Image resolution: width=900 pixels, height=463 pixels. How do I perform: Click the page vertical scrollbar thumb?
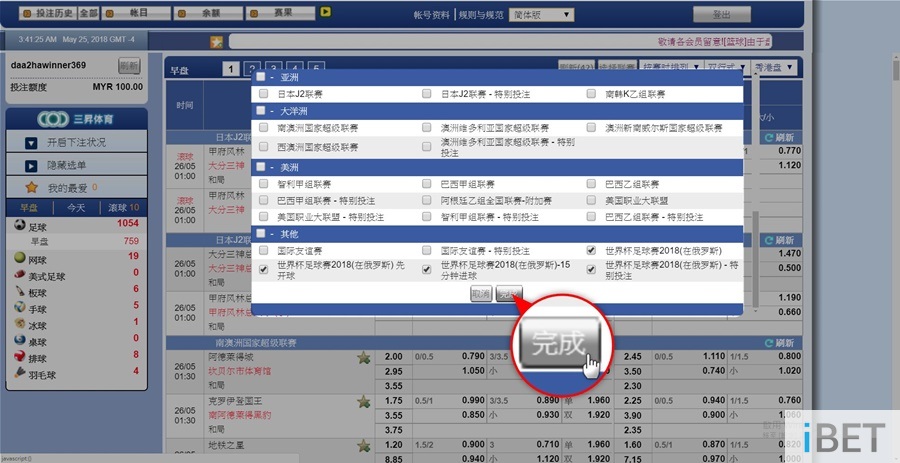tap(895, 70)
